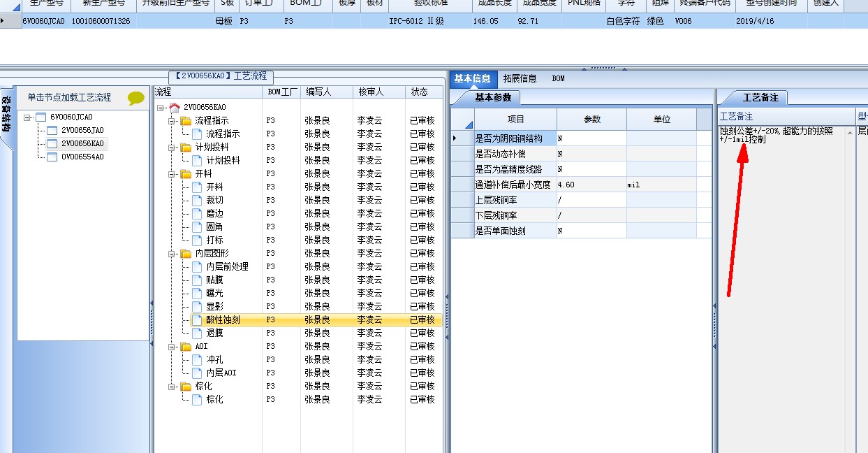Click the page icon beside 打标
Screen dimensions: 868x453
coord(197,240)
